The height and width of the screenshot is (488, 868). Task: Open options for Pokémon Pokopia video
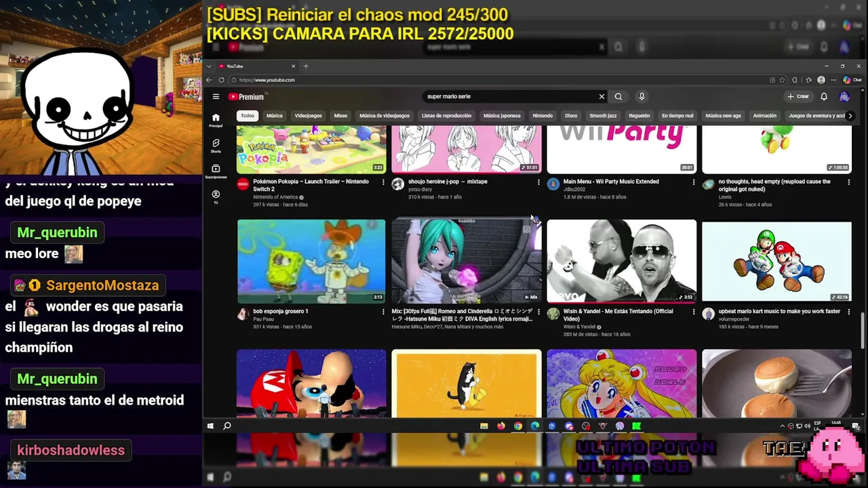tap(383, 182)
